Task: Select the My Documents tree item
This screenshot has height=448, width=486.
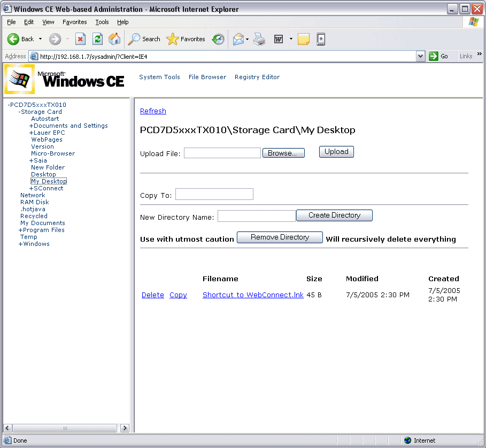Action: point(43,223)
